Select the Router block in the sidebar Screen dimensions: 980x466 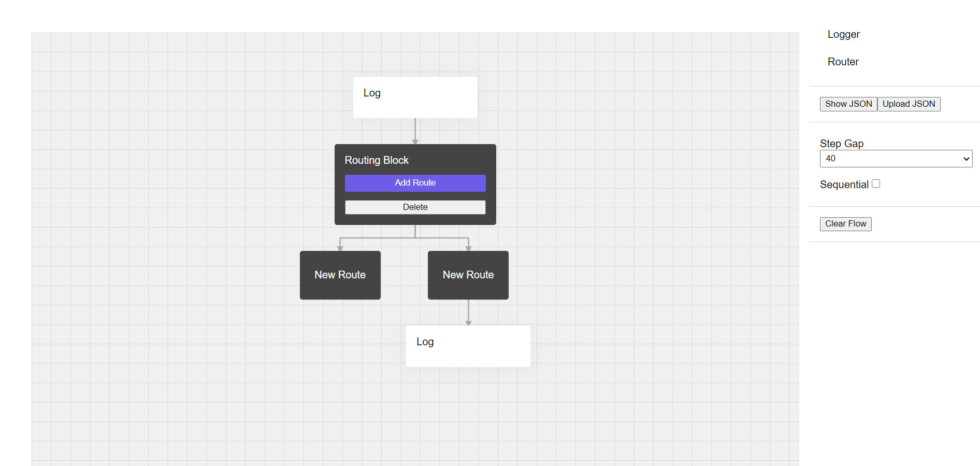[843, 62]
